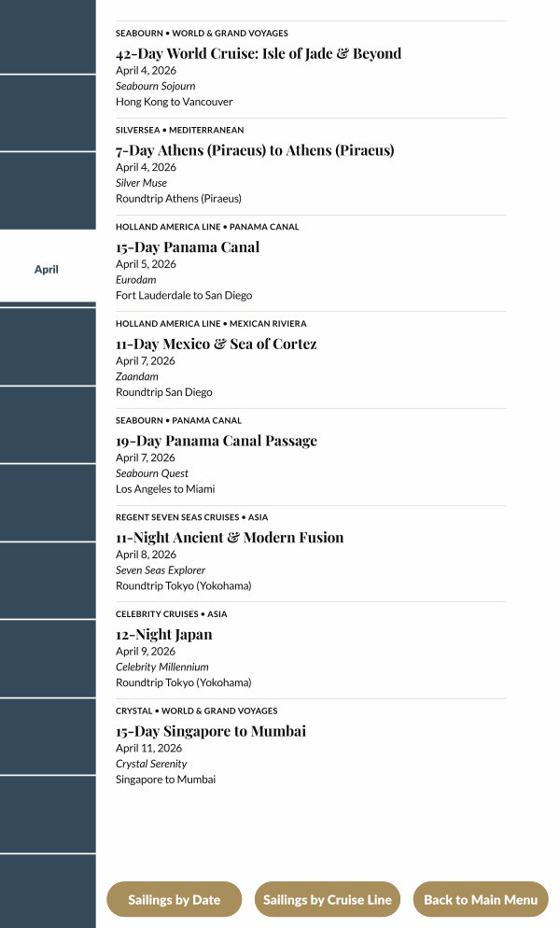Screen dimensions: 560x928
Task: Open 19-Day Panama Canal Passage title
Action: (217, 441)
